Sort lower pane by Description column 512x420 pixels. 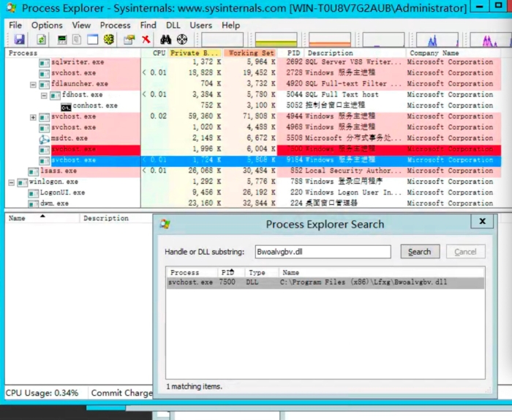click(116, 218)
